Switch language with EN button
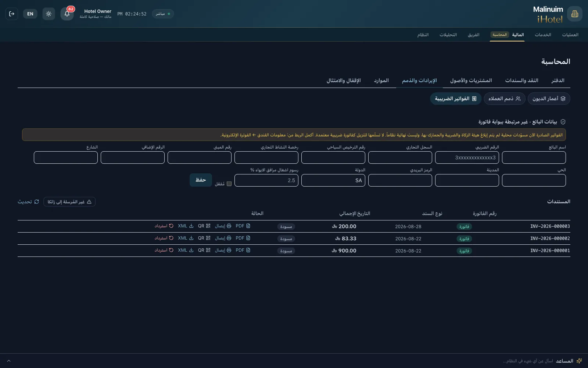 tap(30, 14)
